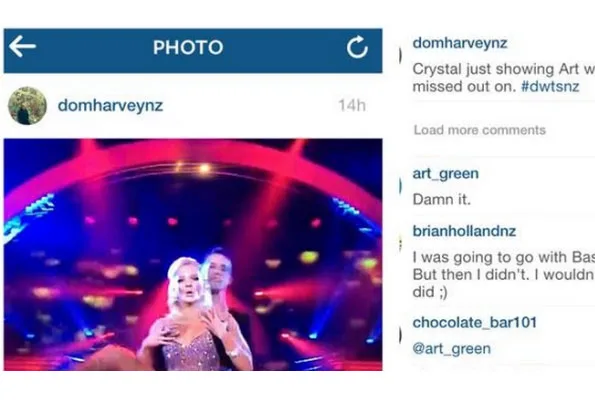The image size is (595, 400).
Task: Open the #dwtsnz hashtag
Action: [x=550, y=87]
